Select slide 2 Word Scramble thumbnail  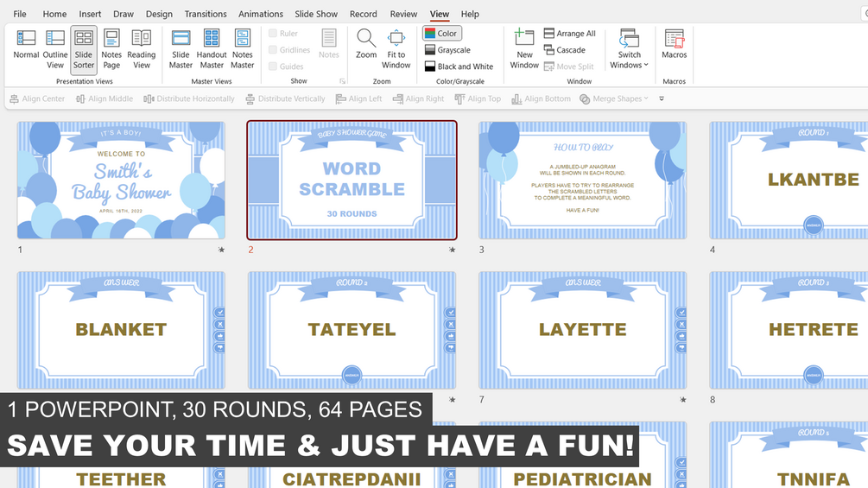pyautogui.click(x=352, y=181)
